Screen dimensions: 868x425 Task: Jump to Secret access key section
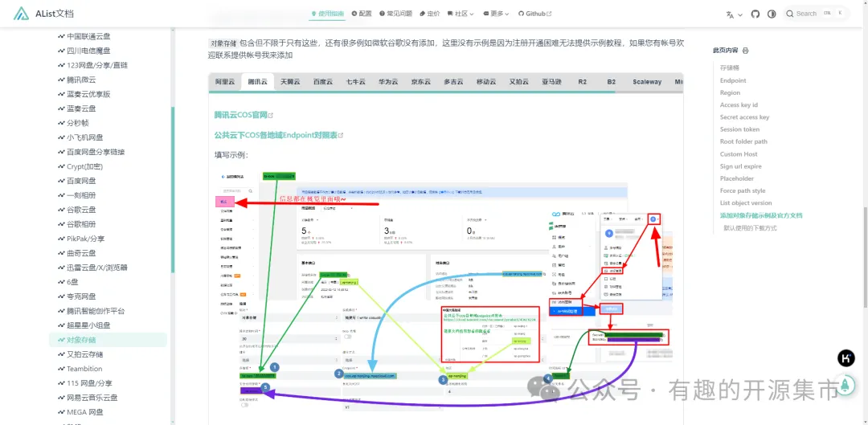(x=744, y=116)
